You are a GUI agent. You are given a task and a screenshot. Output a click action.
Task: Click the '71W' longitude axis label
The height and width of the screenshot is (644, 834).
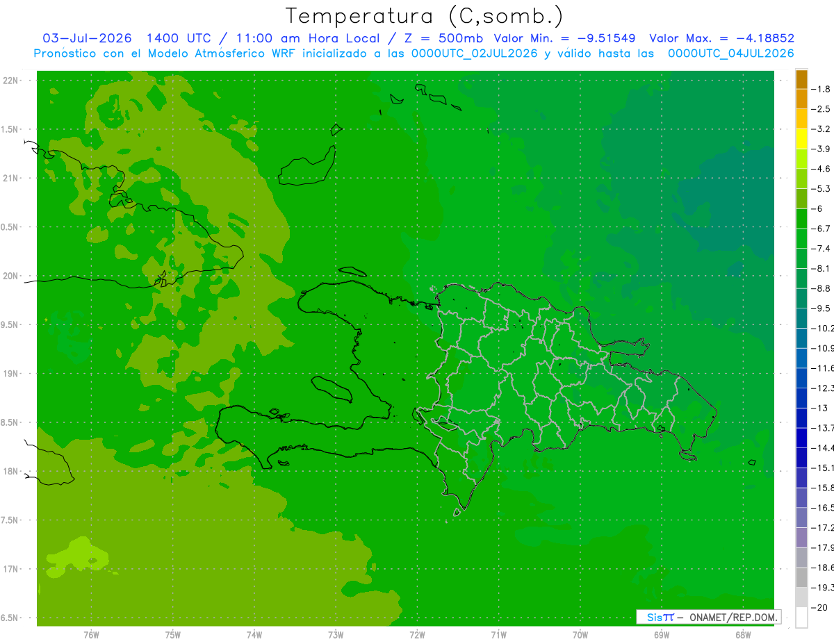[498, 634]
